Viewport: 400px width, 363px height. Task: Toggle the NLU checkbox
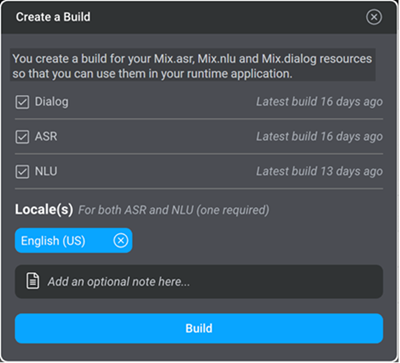click(22, 172)
